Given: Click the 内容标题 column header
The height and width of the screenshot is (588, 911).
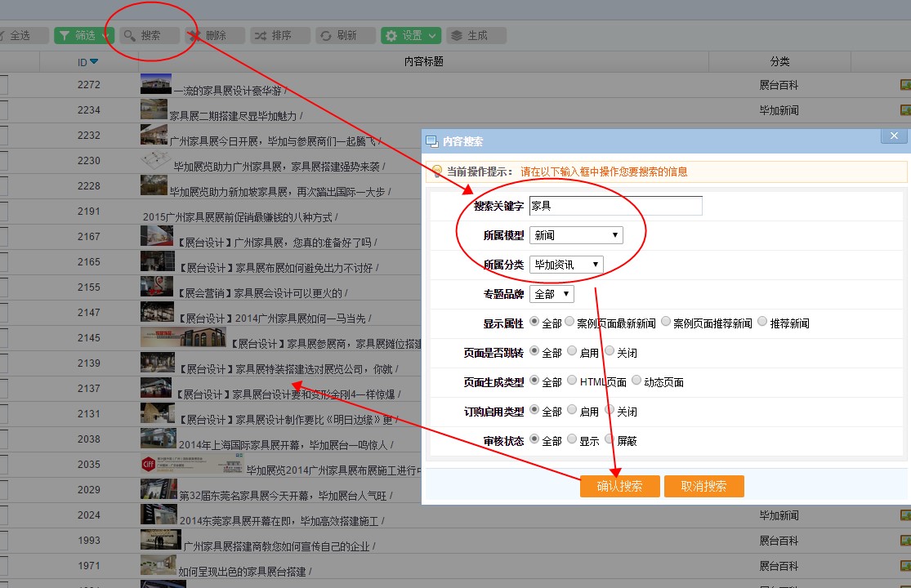Looking at the screenshot, I should [423, 62].
